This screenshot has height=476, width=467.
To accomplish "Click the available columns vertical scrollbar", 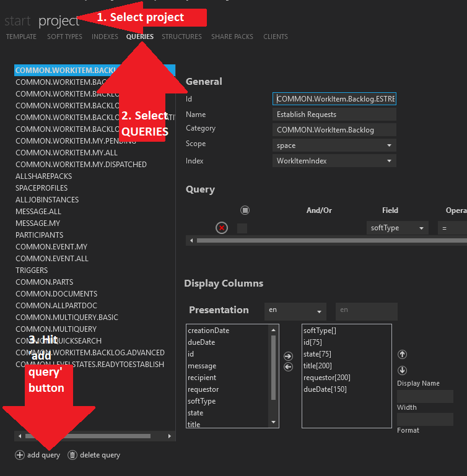I will coord(273,367).
